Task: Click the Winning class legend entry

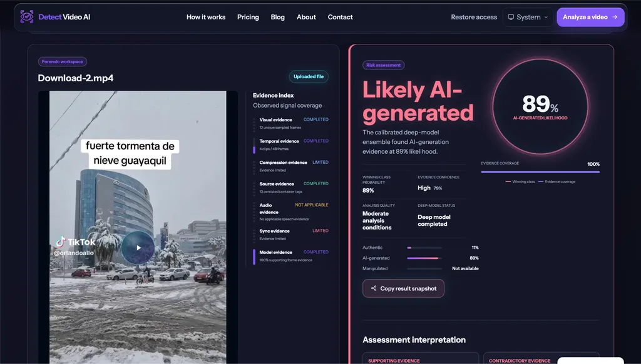Action: pos(520,181)
